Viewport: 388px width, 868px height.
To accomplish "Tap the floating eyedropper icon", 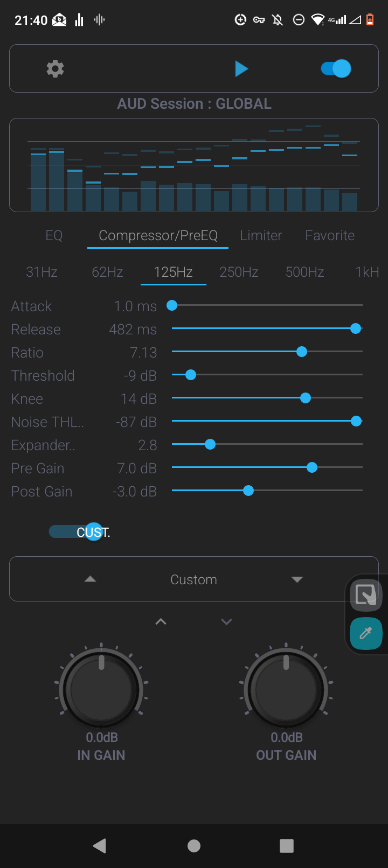I will (x=366, y=633).
